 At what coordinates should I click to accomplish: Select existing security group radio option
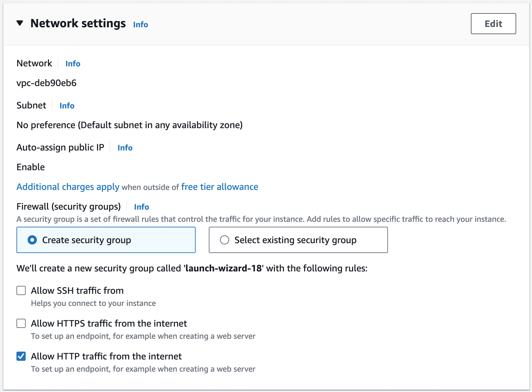click(298, 240)
